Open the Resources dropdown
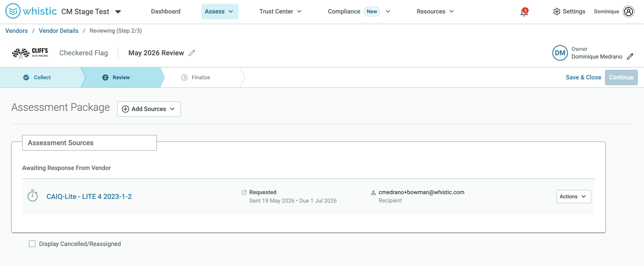 pyautogui.click(x=435, y=12)
